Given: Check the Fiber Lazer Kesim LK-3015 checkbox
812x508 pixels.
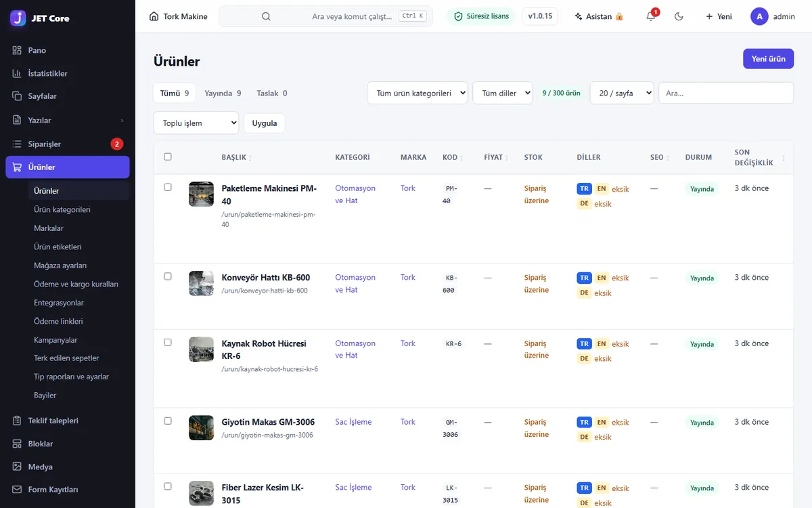Looking at the screenshot, I should point(168,486).
